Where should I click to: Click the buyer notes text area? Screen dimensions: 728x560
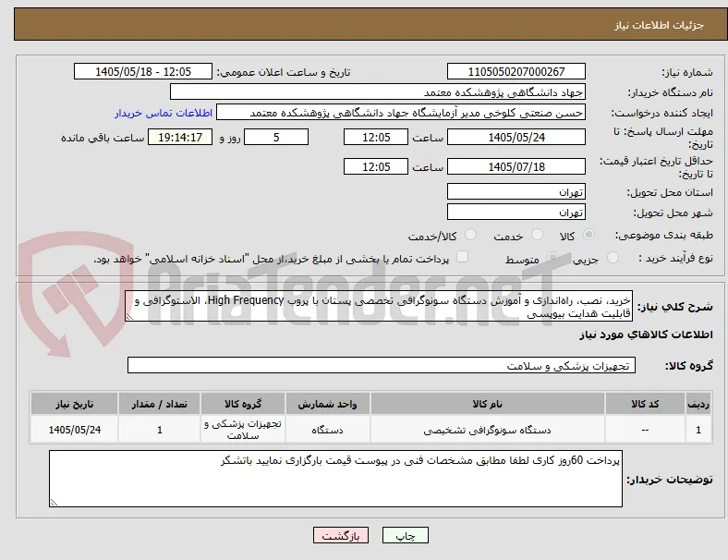335,479
